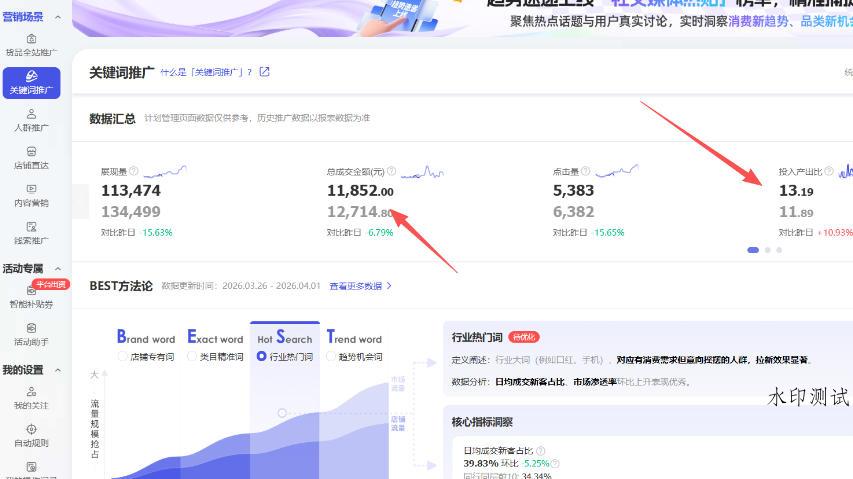
Task: Click 投入产出比 value 13.19
Action: pos(796,191)
